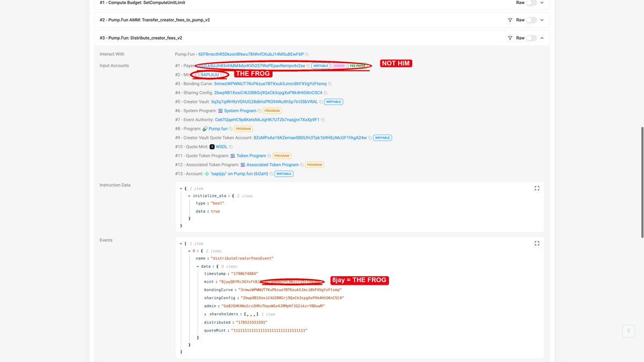Copy the Creator Vault Quote Token Account address

(x=370, y=138)
